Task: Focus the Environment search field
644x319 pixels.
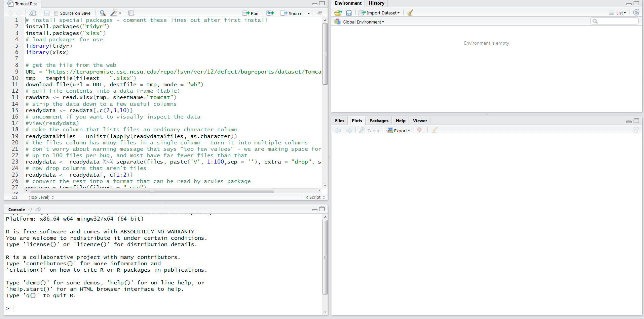Action: (x=614, y=21)
